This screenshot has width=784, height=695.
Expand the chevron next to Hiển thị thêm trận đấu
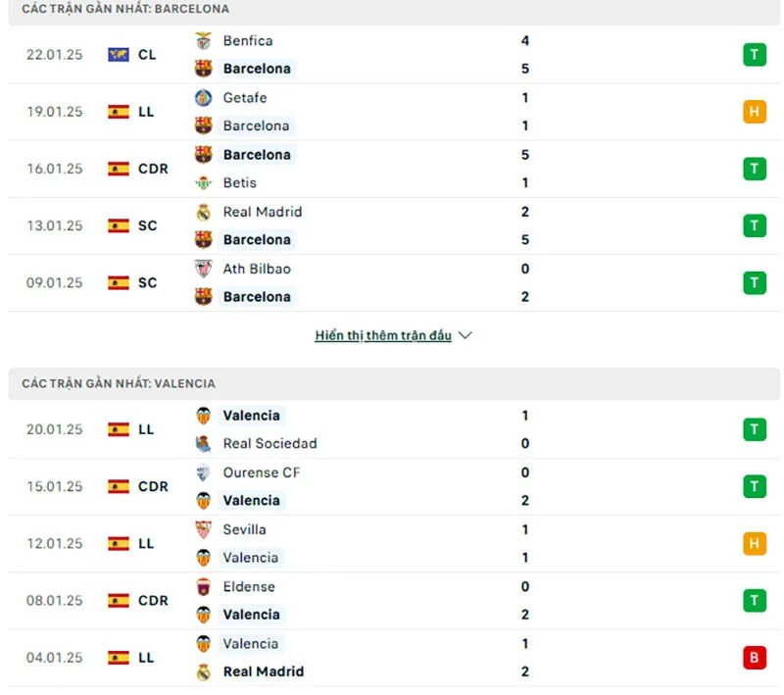click(x=465, y=334)
